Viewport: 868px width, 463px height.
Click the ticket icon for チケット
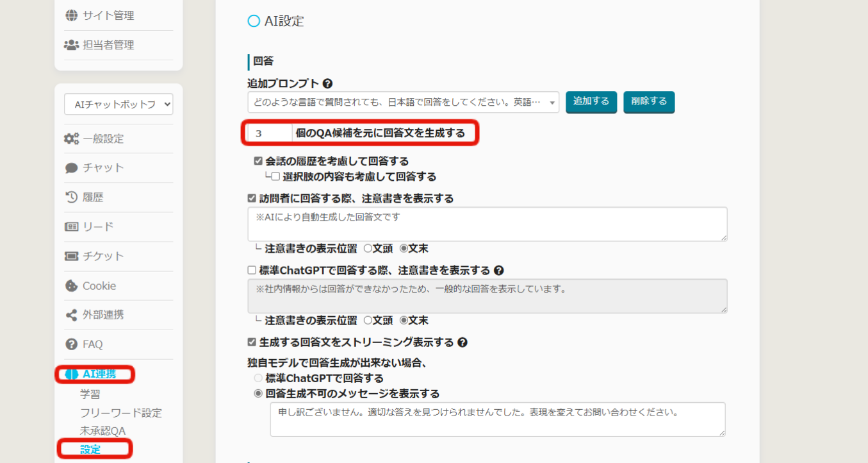coord(72,257)
